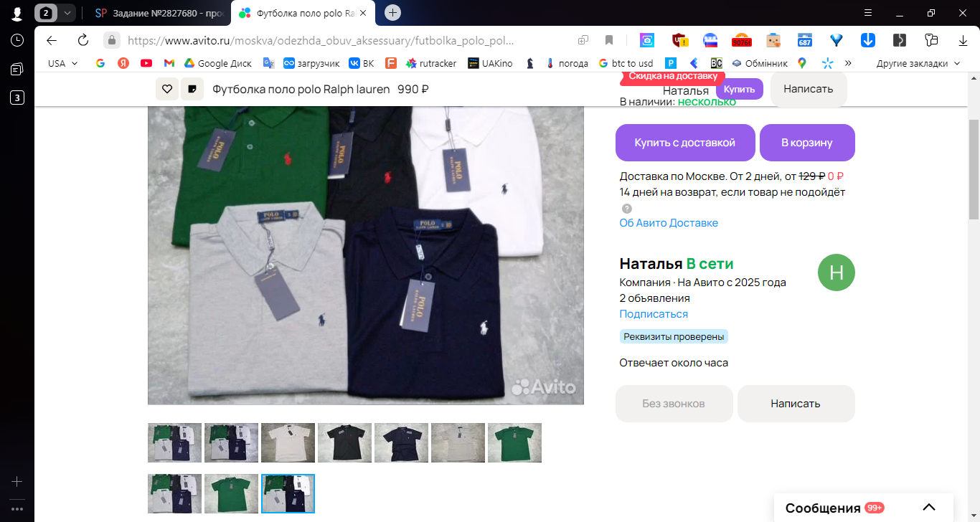Click the site security lock icon
This screenshot has height=522, width=980.
111,40
